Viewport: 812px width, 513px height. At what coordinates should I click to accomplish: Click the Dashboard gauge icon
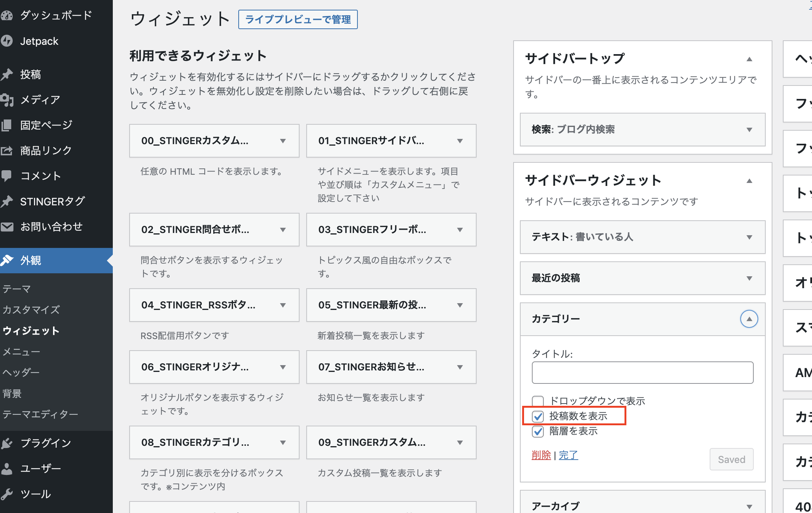7,15
